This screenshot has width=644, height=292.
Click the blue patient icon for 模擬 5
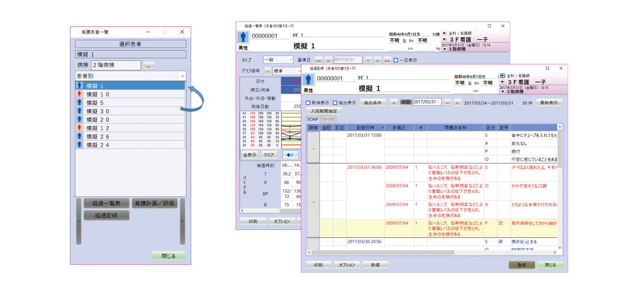pyautogui.click(x=79, y=103)
